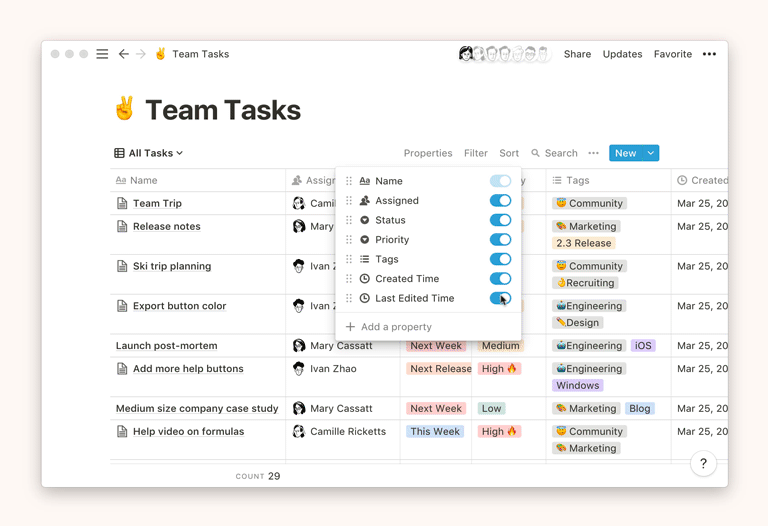
Task: Hide the Priority column via its toggle
Action: coord(500,240)
